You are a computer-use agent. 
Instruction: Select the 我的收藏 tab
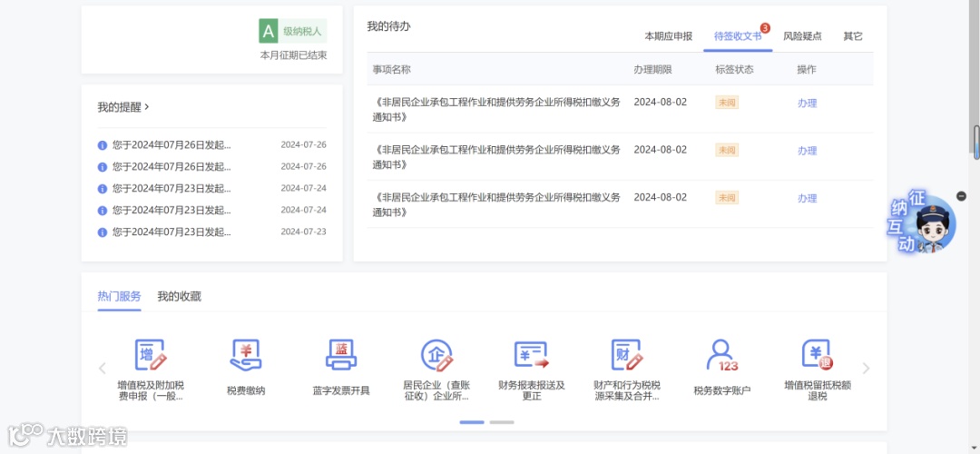pos(180,296)
